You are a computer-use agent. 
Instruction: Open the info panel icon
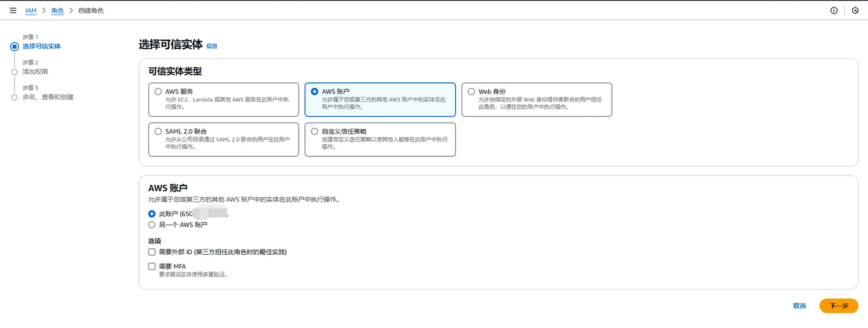coord(834,10)
